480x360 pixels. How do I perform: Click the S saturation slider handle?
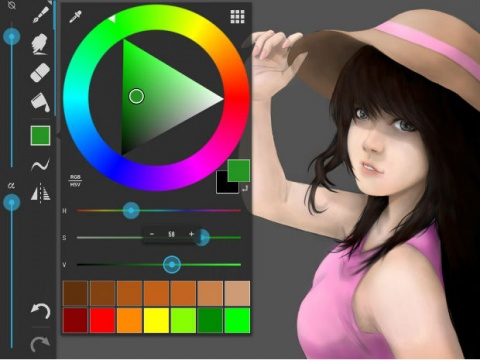pyautogui.click(x=202, y=238)
